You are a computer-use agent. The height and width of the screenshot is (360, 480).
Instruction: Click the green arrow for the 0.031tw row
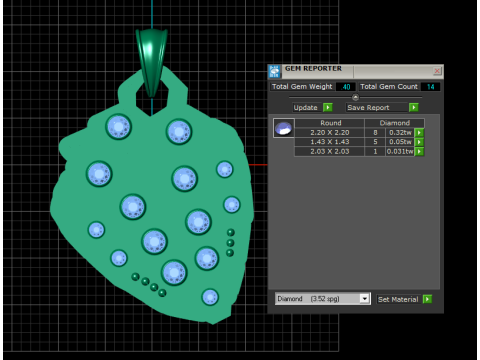pos(419,151)
